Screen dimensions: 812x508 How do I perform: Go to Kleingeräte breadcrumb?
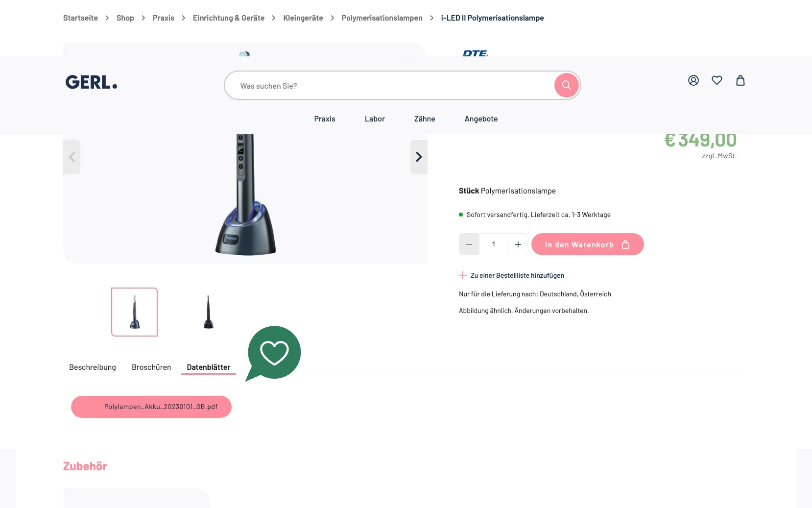click(x=303, y=18)
